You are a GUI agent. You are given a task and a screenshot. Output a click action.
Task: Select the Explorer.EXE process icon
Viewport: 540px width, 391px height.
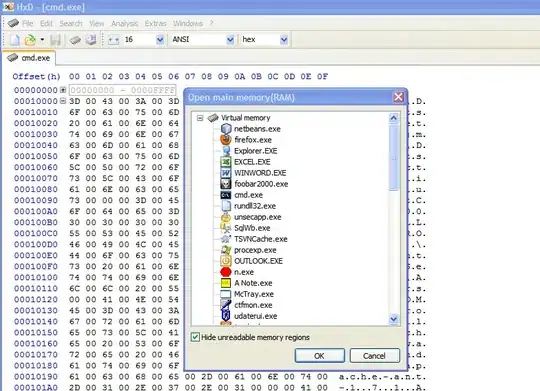[x=226, y=151]
